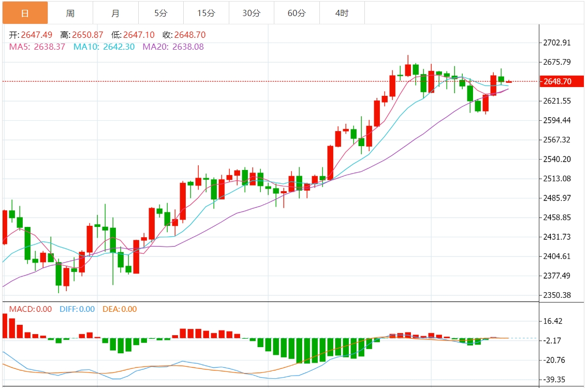
Task: Open the 15分 timeframe tab
Action: coord(206,13)
